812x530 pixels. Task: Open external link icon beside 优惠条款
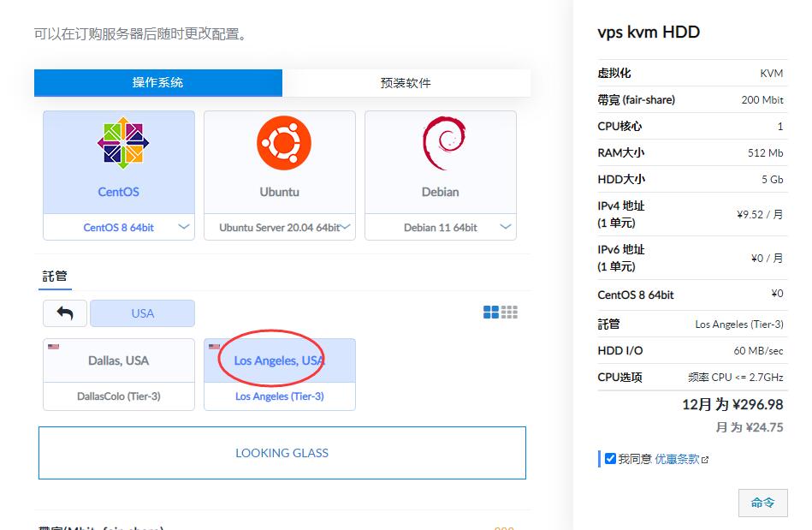click(x=705, y=460)
